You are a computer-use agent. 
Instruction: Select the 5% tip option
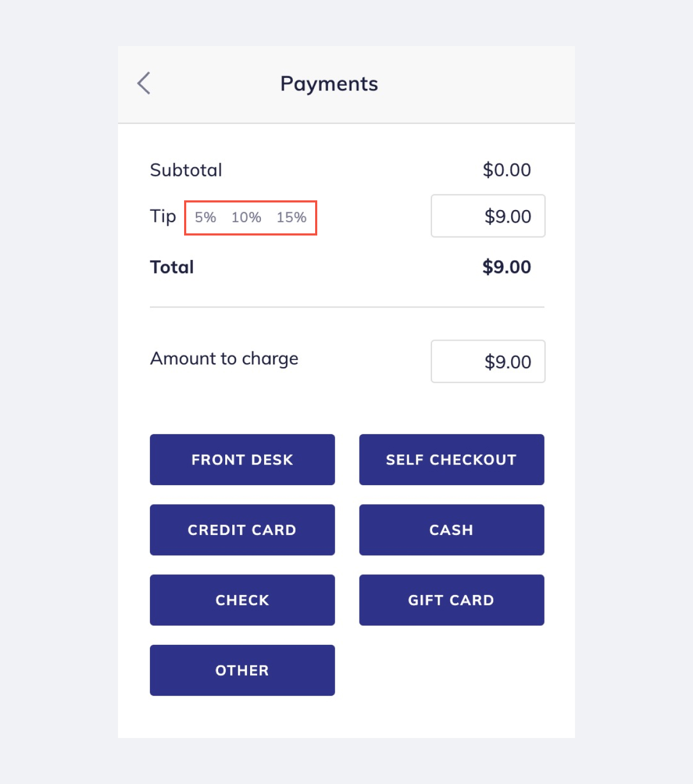(205, 217)
